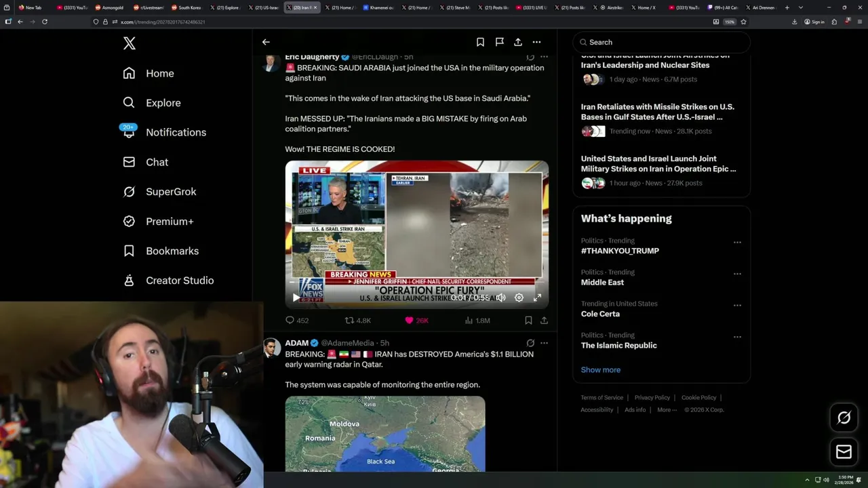
Task: Enter video fullscreen mode
Action: point(537,298)
